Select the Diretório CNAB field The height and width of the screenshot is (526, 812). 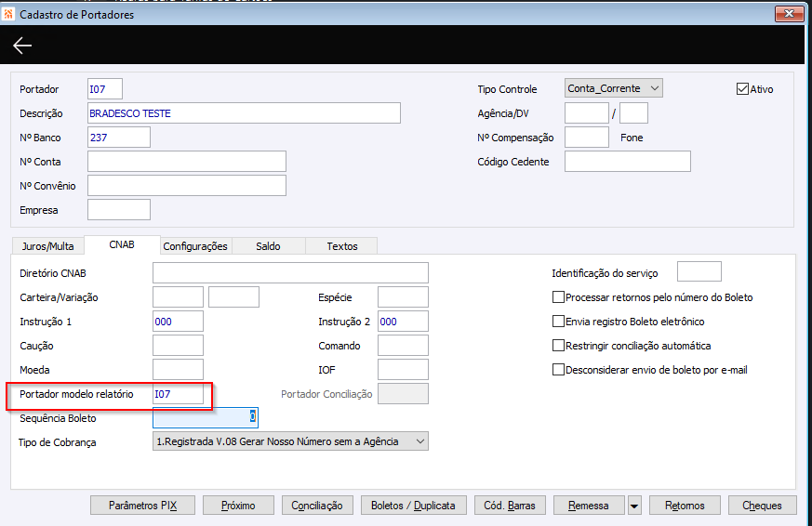(290, 273)
